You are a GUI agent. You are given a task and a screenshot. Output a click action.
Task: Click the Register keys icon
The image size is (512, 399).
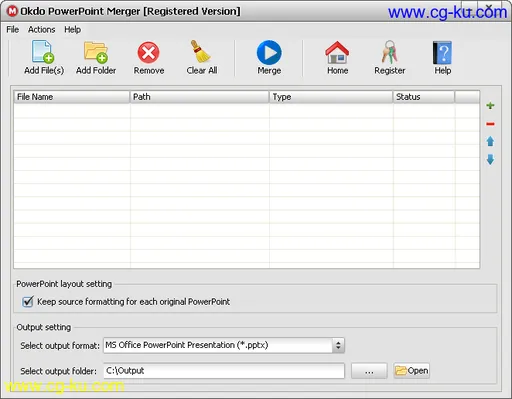click(x=389, y=52)
